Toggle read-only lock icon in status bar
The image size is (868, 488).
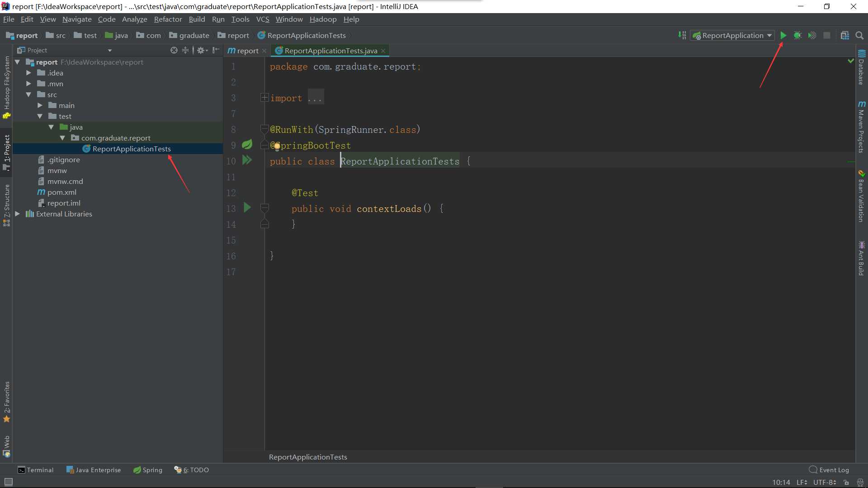point(846,482)
